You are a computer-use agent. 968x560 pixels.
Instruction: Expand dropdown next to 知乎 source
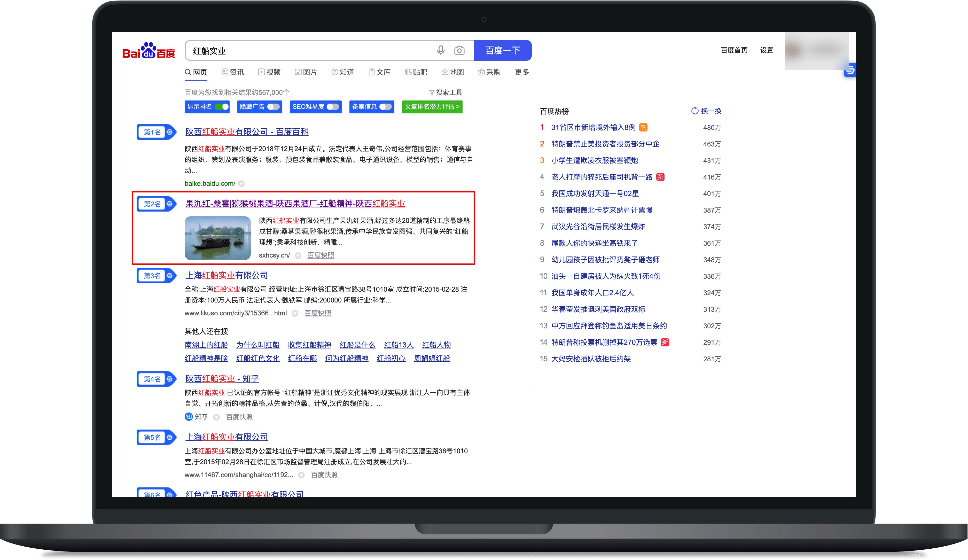tap(216, 417)
